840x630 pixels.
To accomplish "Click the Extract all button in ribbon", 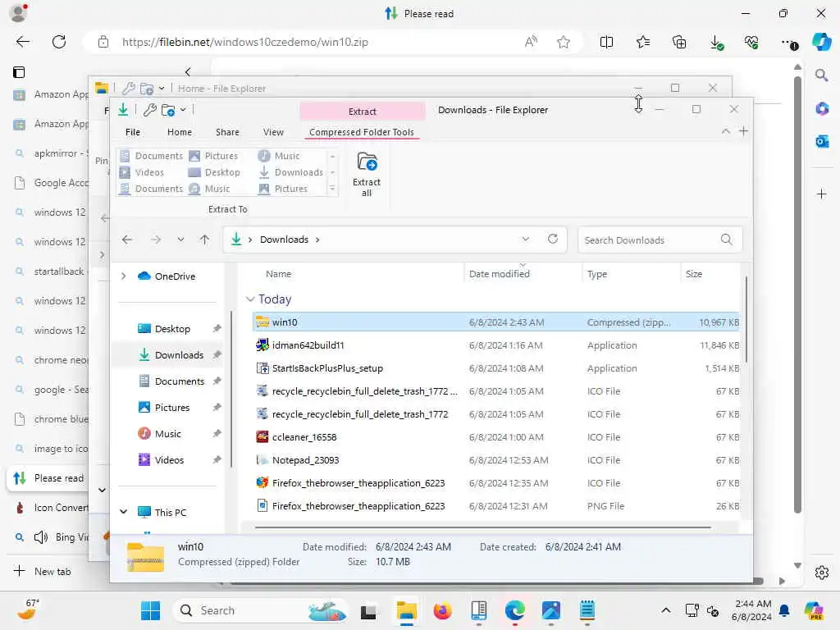I will 367,174.
